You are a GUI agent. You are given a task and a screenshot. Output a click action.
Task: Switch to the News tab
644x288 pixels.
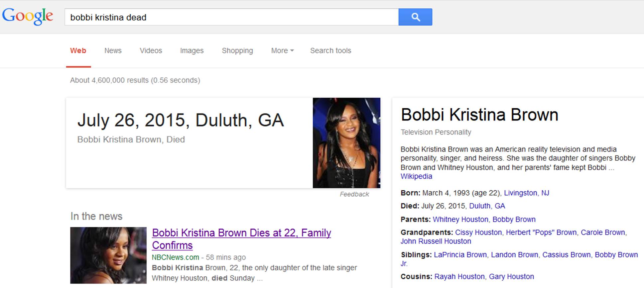coord(113,50)
